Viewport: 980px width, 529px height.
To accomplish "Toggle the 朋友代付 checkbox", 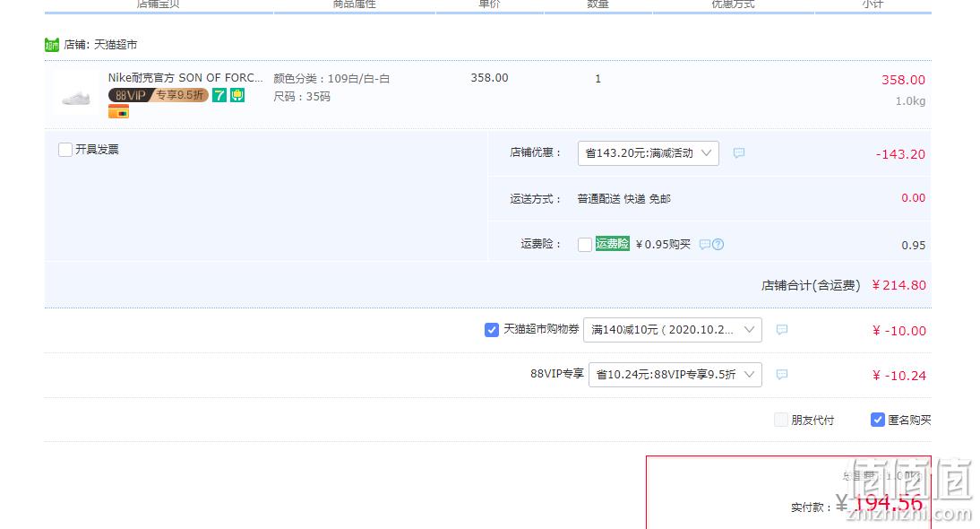I will tap(780, 420).
